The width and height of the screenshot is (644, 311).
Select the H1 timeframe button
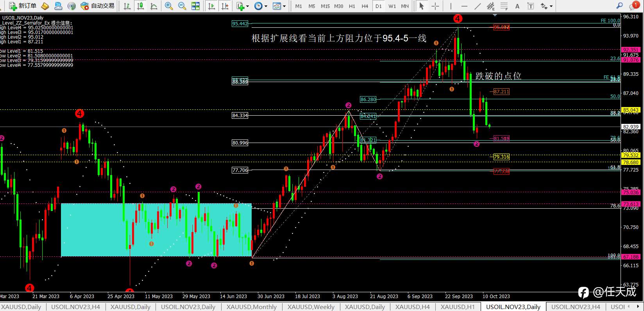point(352,6)
